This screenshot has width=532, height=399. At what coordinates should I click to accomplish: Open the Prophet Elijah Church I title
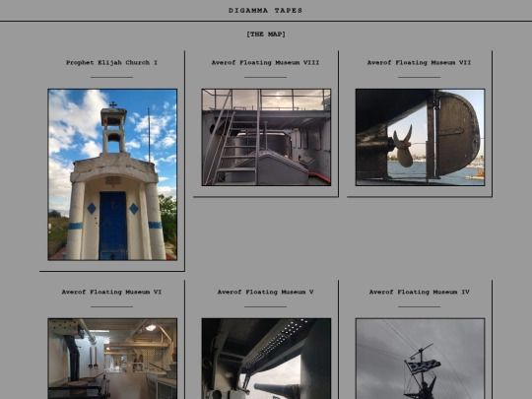[x=111, y=62]
